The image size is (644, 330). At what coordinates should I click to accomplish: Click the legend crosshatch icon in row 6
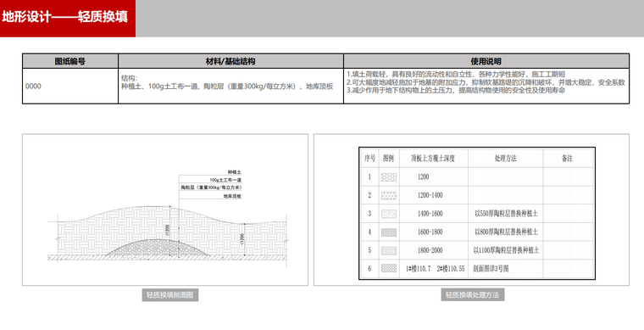click(x=389, y=268)
